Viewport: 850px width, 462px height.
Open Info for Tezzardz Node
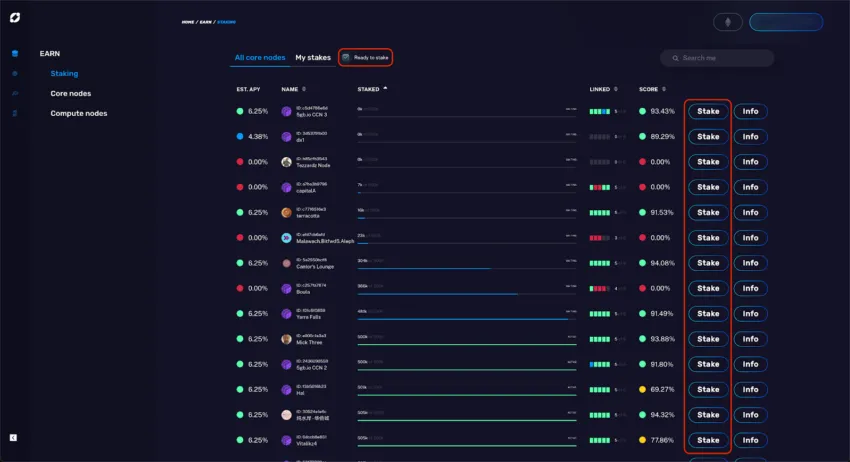(750, 162)
